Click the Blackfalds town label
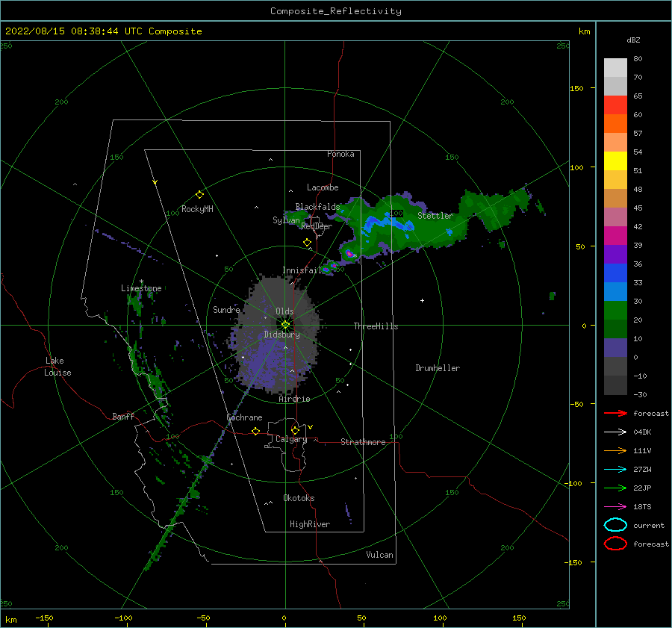Image resolution: width=672 pixels, height=628 pixels. (317, 207)
